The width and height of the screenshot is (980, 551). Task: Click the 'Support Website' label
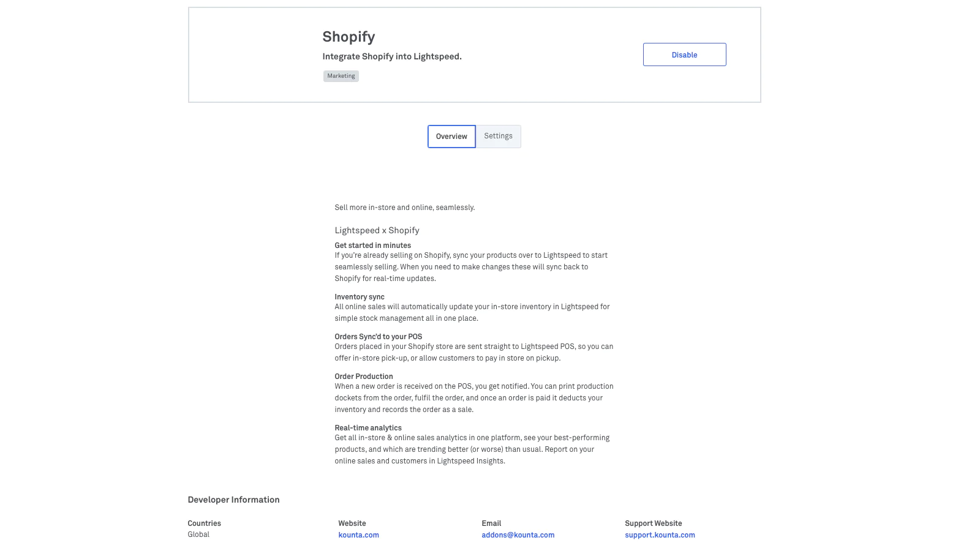click(653, 523)
